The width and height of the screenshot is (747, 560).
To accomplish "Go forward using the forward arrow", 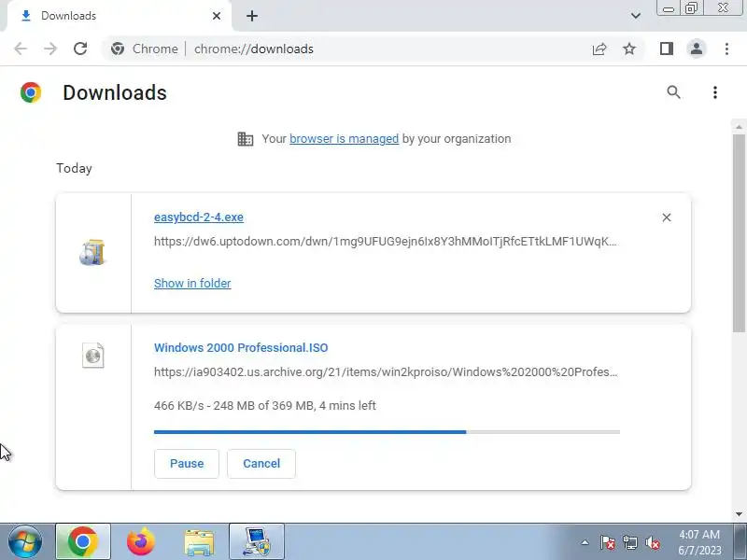I will (x=50, y=49).
